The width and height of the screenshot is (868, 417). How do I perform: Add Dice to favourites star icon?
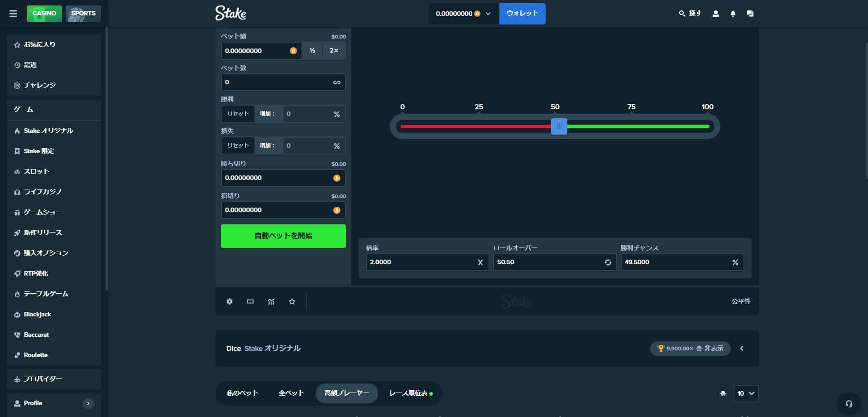tap(292, 301)
